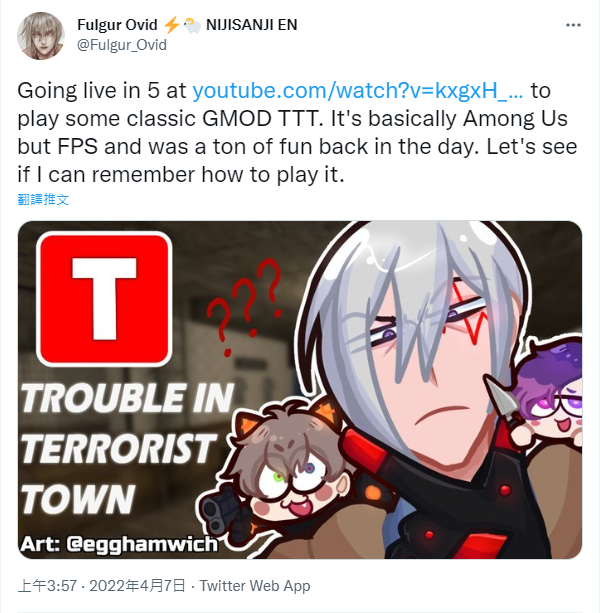
Task: Click the cat-eared chibi character
Action: click(289, 465)
